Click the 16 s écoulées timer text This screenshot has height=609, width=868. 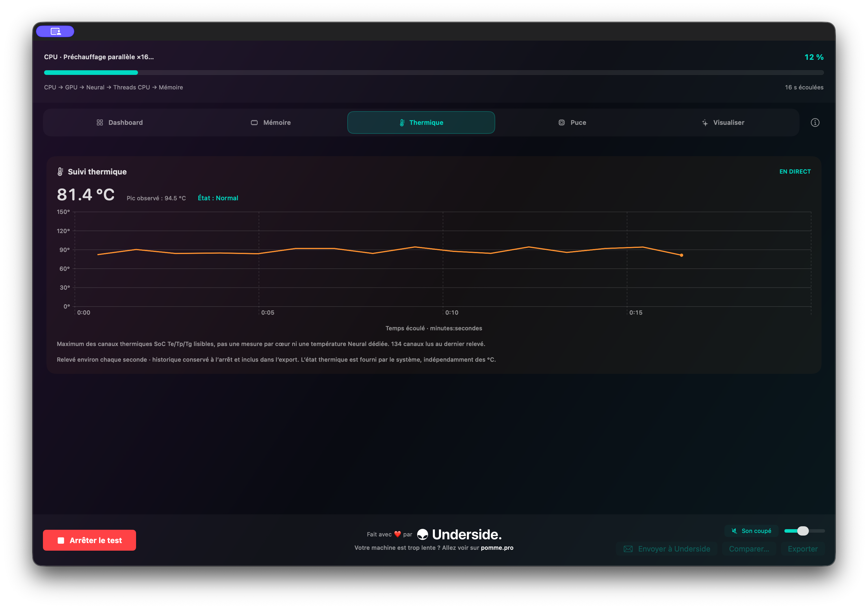pos(804,87)
